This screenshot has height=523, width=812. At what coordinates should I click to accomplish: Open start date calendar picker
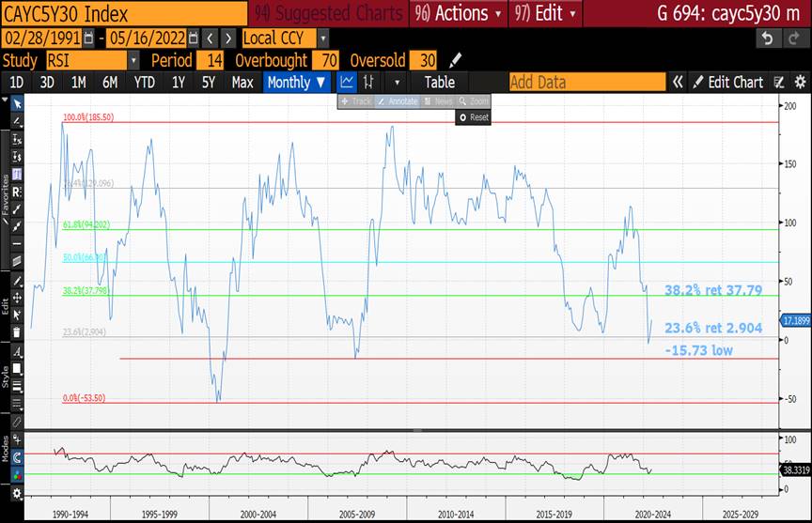point(88,38)
